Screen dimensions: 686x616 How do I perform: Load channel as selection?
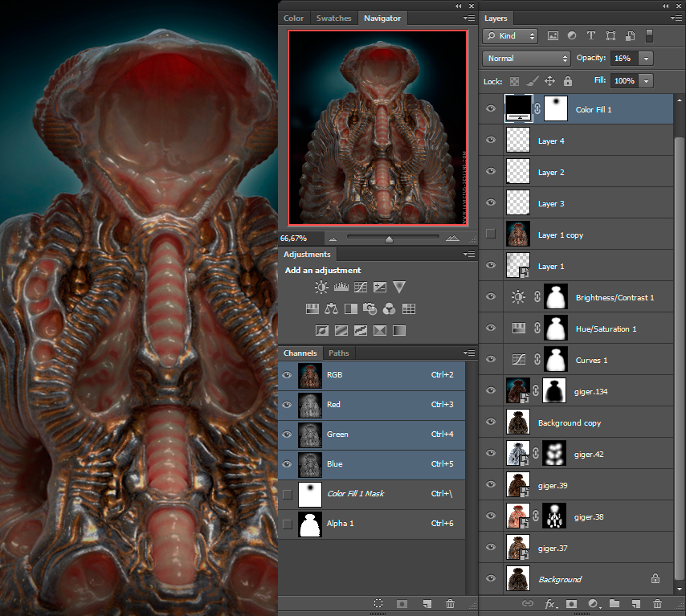(x=378, y=604)
